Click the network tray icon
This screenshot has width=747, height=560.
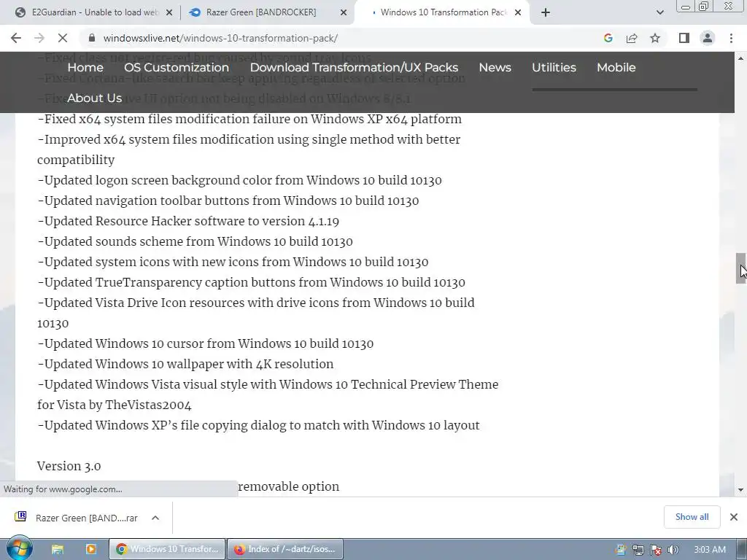pyautogui.click(x=638, y=550)
